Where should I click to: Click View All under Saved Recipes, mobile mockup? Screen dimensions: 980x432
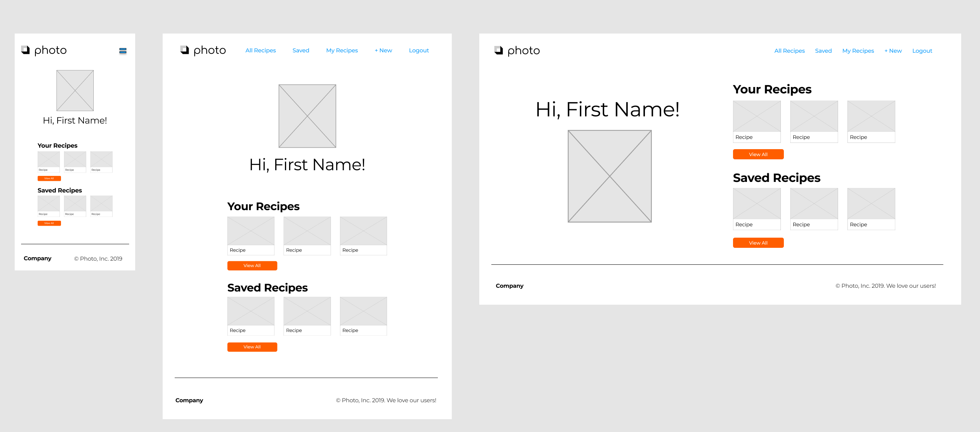click(x=49, y=223)
